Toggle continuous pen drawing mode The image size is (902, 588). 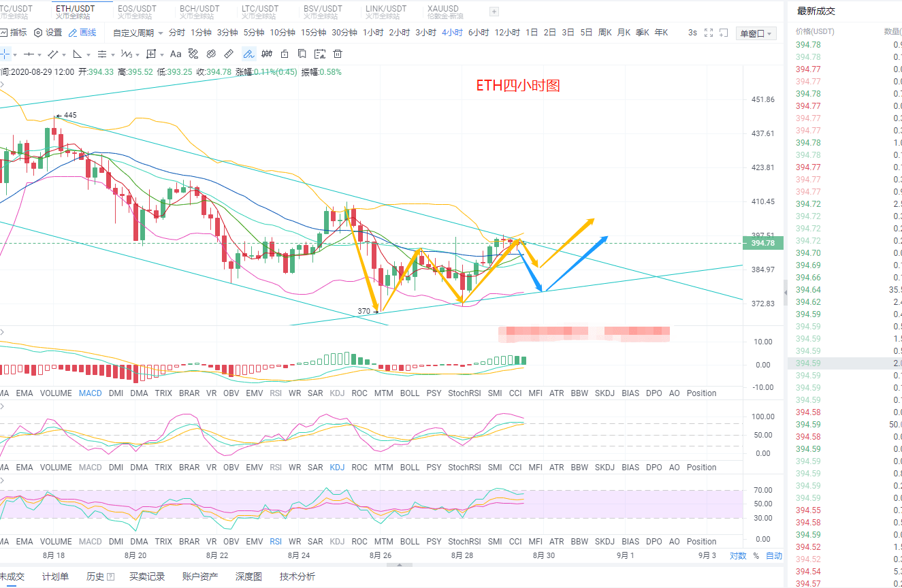pyautogui.click(x=248, y=54)
